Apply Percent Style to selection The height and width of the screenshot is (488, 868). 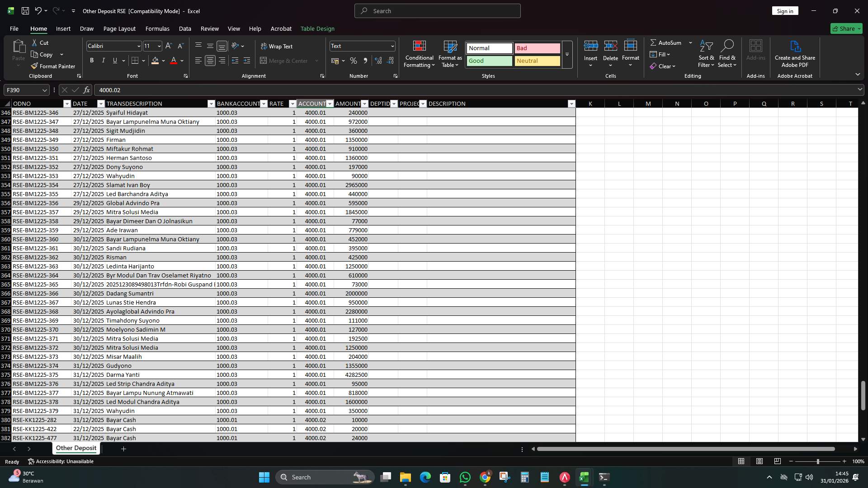pyautogui.click(x=354, y=60)
